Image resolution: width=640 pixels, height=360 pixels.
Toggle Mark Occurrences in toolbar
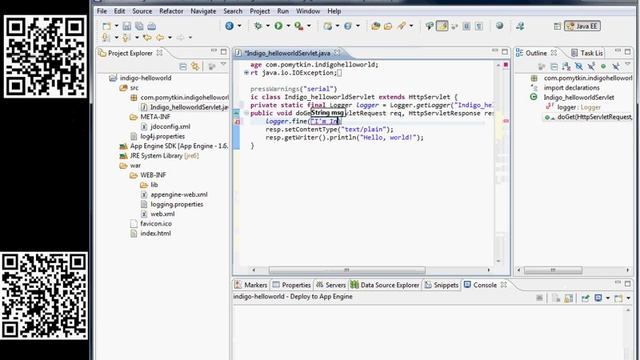442,26
